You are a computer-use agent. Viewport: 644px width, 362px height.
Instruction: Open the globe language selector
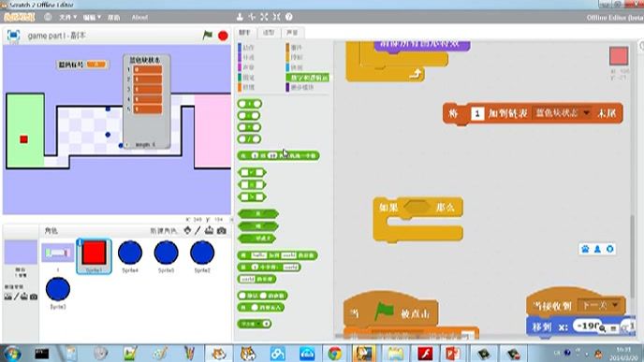(48, 17)
